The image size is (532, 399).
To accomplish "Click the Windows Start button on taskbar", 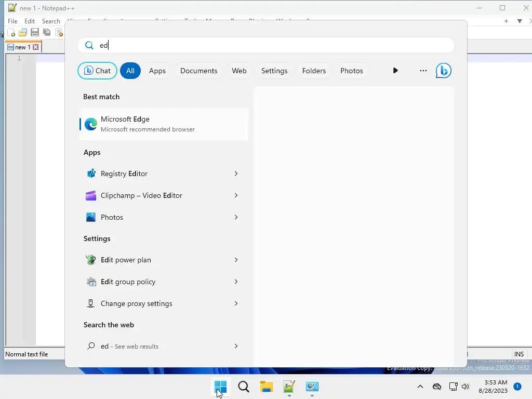I will [220, 387].
